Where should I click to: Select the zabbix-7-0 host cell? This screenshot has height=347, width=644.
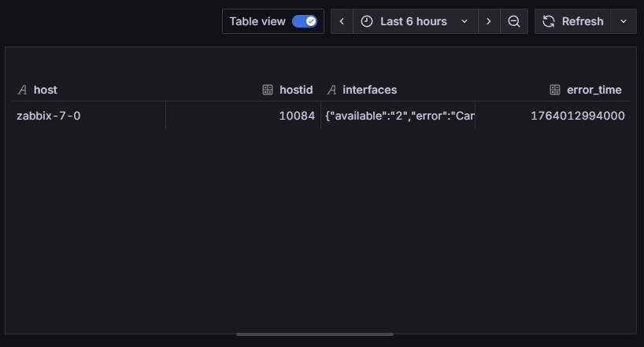click(x=49, y=116)
